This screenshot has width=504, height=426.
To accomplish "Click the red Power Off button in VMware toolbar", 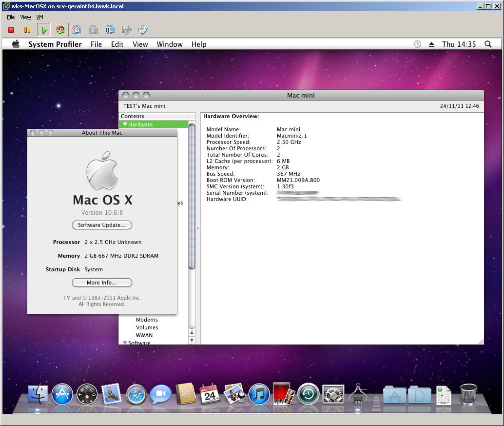I will point(11,30).
